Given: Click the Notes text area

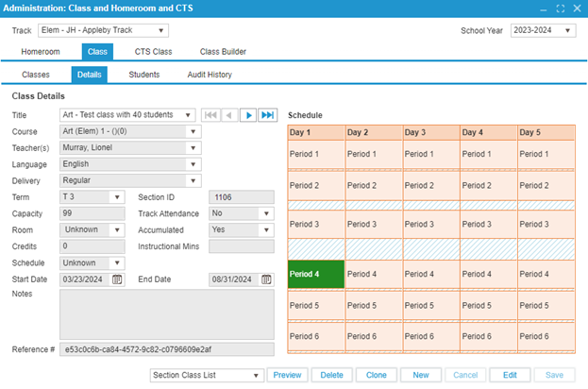Looking at the screenshot, I should click(166, 313).
